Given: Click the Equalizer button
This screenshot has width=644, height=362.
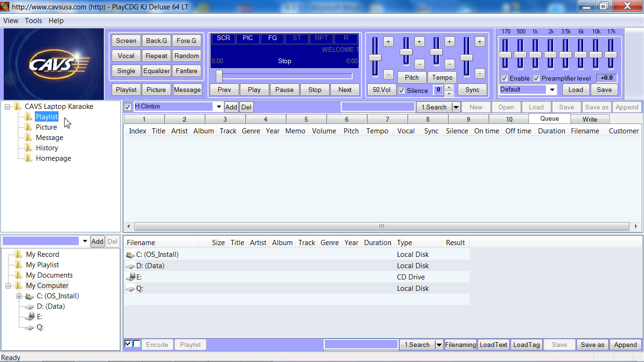Looking at the screenshot, I should pos(157,71).
